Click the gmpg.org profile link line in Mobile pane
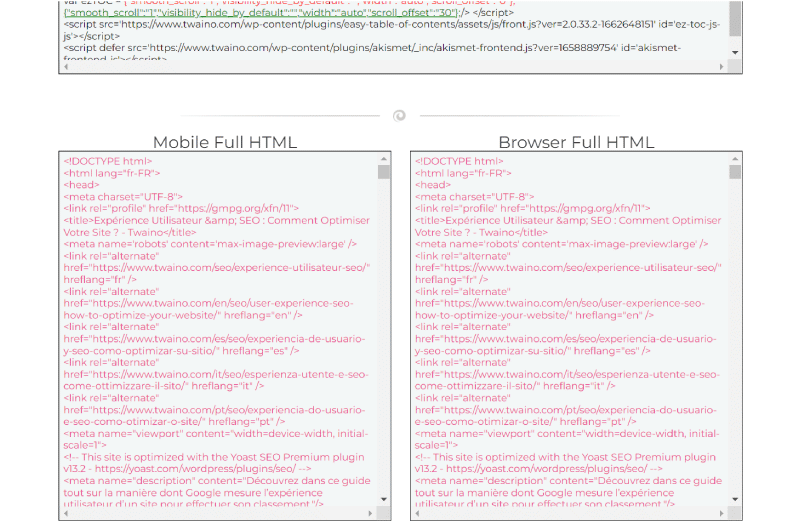The width and height of the screenshot is (800, 530). pyautogui.click(x=181, y=209)
